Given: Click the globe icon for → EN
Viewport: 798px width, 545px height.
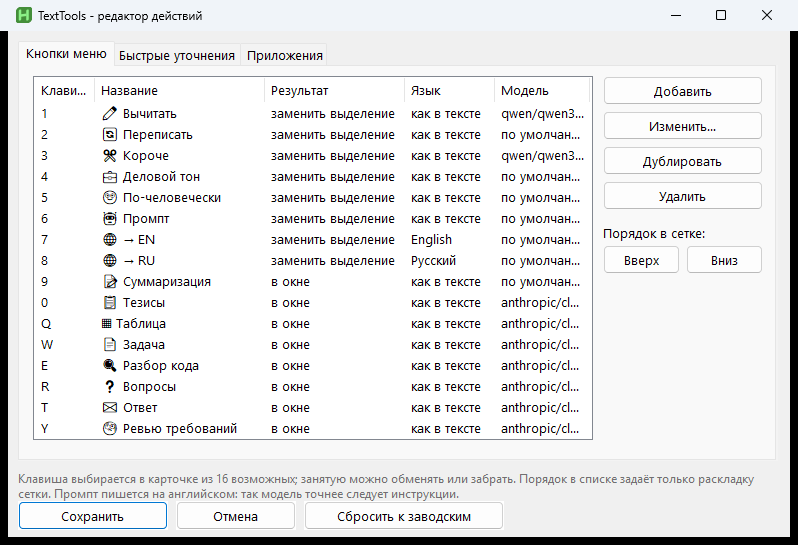Looking at the screenshot, I should (109, 240).
